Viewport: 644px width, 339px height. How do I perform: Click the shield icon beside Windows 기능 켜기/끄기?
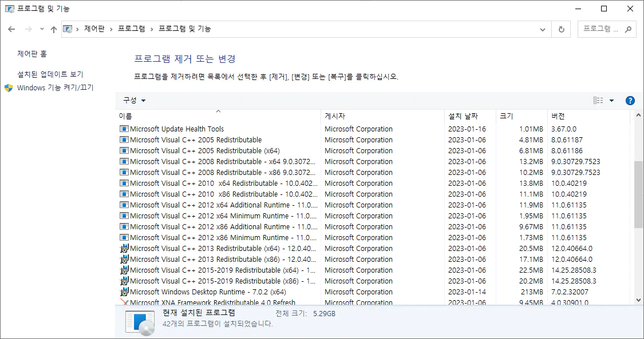(x=7, y=87)
